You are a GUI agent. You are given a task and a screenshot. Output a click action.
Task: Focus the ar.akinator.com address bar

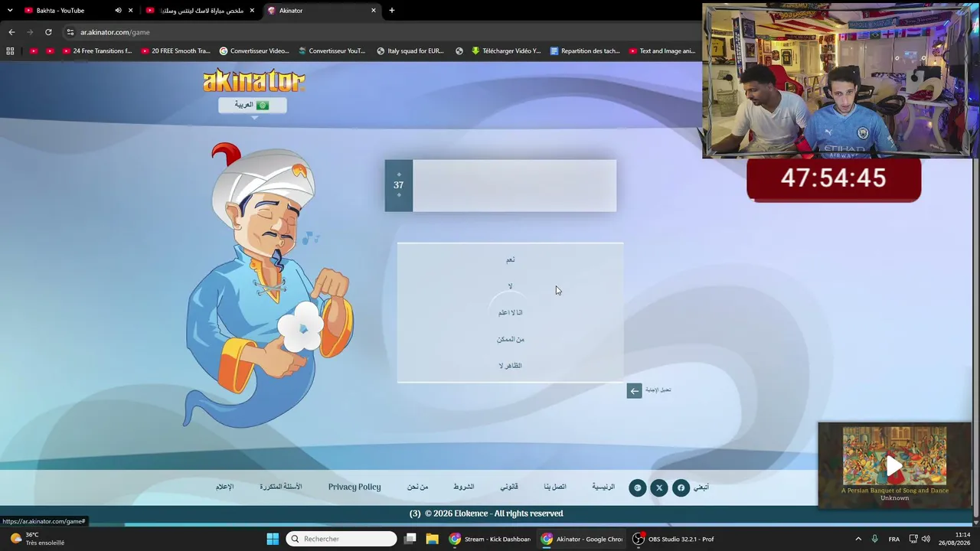383,32
